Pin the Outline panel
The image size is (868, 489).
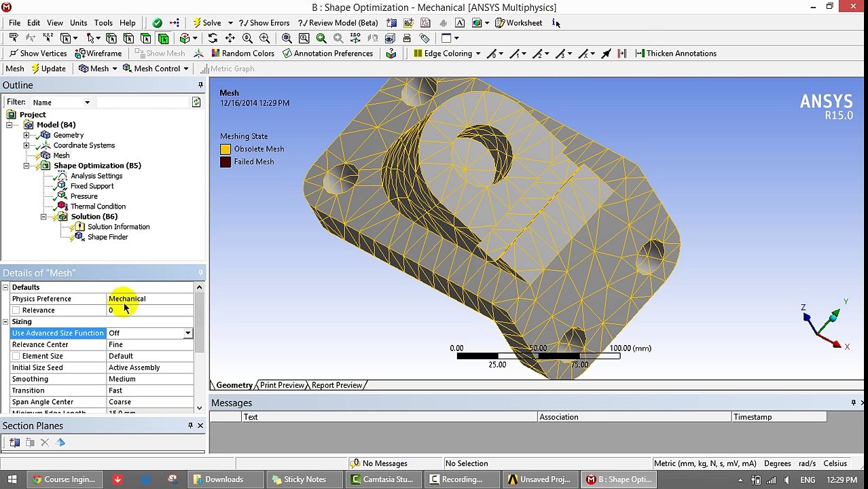point(200,85)
